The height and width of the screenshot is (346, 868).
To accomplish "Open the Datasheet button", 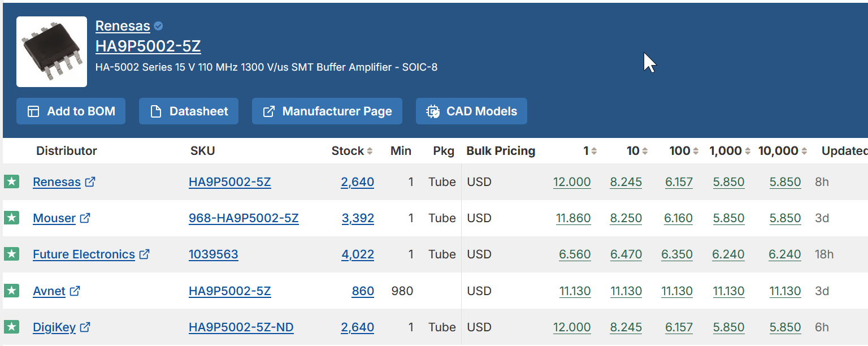I will [189, 111].
